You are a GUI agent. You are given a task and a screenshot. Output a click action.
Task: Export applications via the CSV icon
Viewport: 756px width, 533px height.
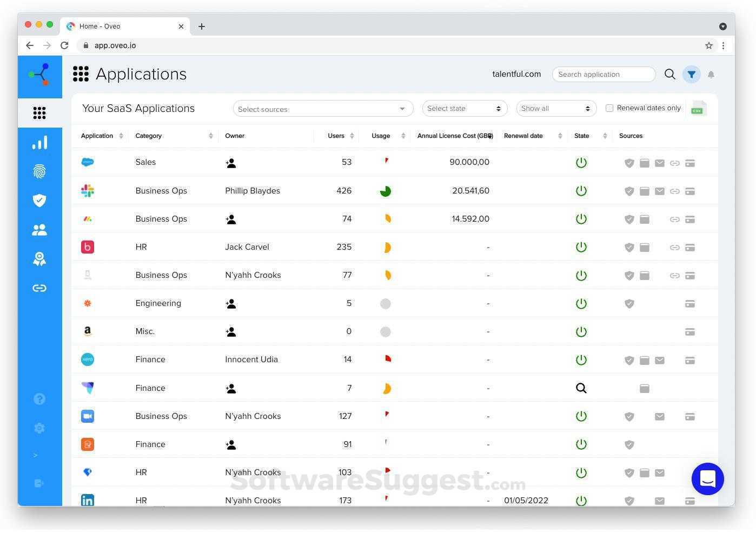pyautogui.click(x=698, y=108)
